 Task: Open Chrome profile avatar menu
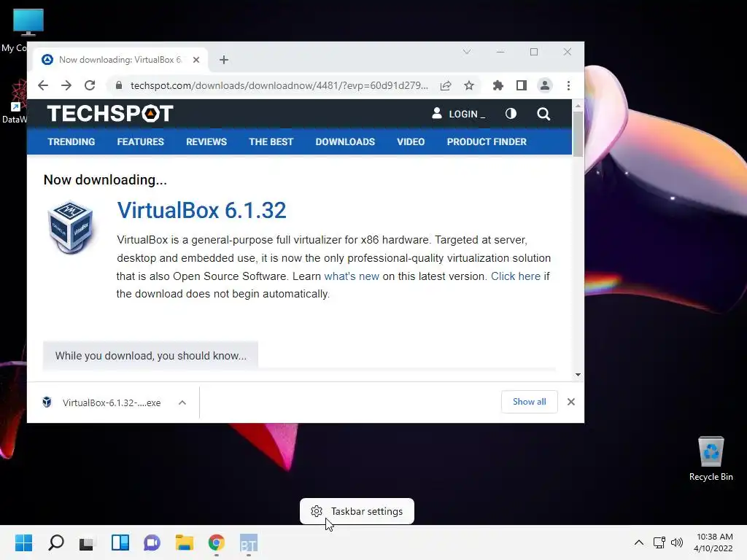coord(544,86)
